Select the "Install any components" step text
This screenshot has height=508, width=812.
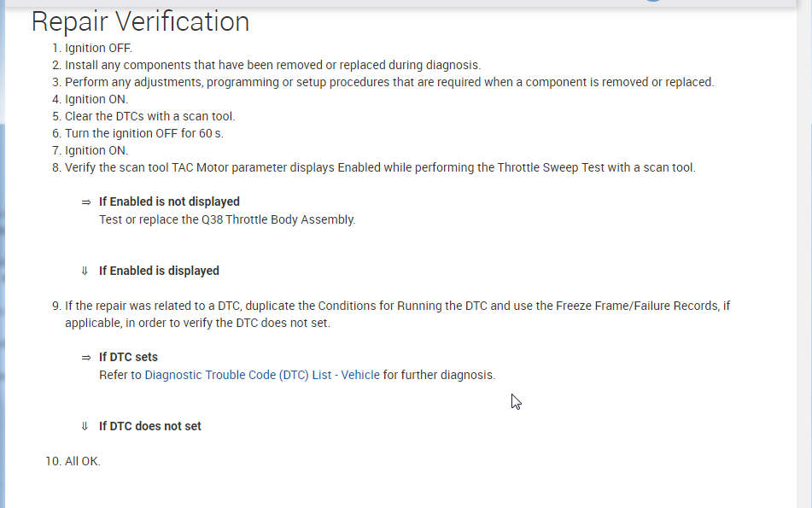272,65
